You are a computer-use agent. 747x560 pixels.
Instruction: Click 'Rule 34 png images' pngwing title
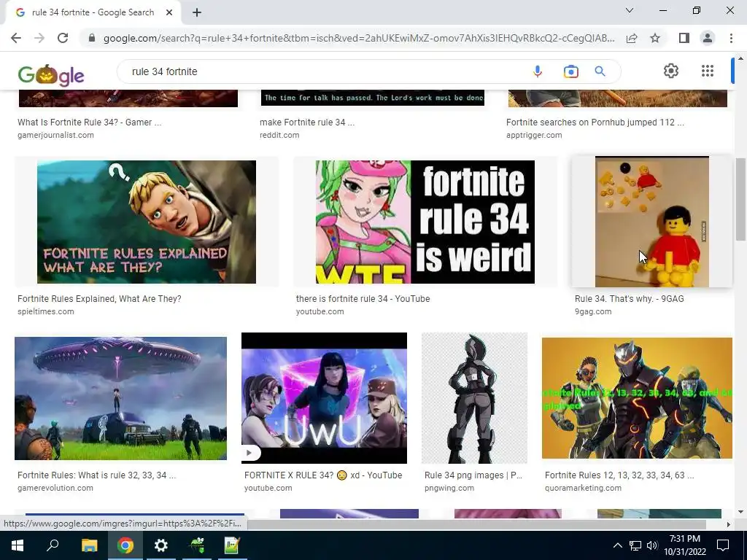pos(473,475)
